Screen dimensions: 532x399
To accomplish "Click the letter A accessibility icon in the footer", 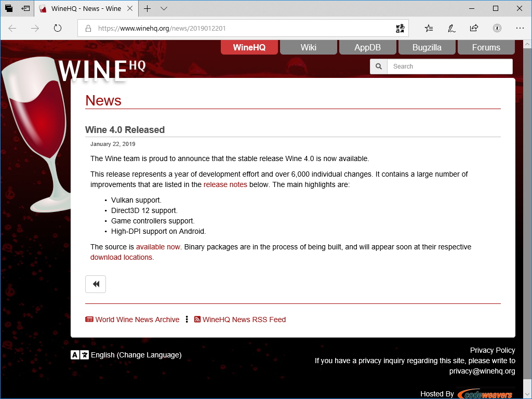I will (76, 354).
